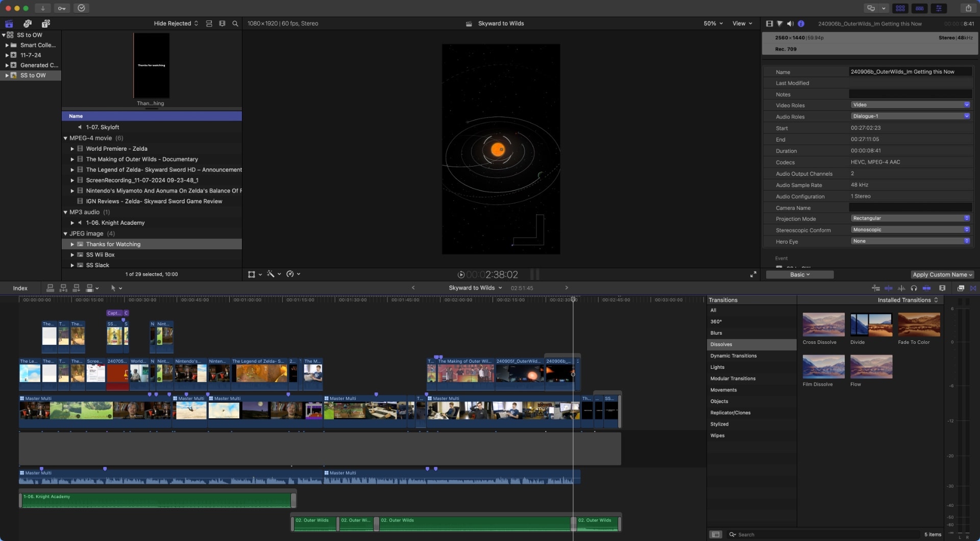Toggle solo for selected clips

click(x=914, y=288)
